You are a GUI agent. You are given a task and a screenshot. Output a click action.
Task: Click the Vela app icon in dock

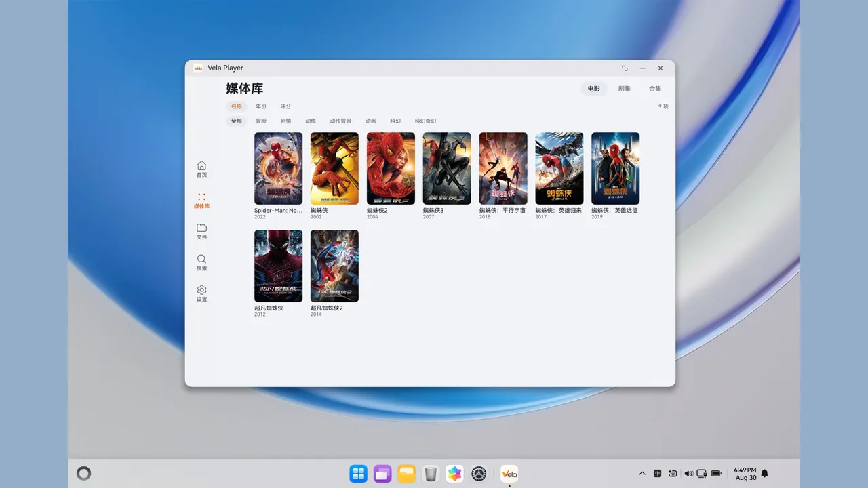509,474
